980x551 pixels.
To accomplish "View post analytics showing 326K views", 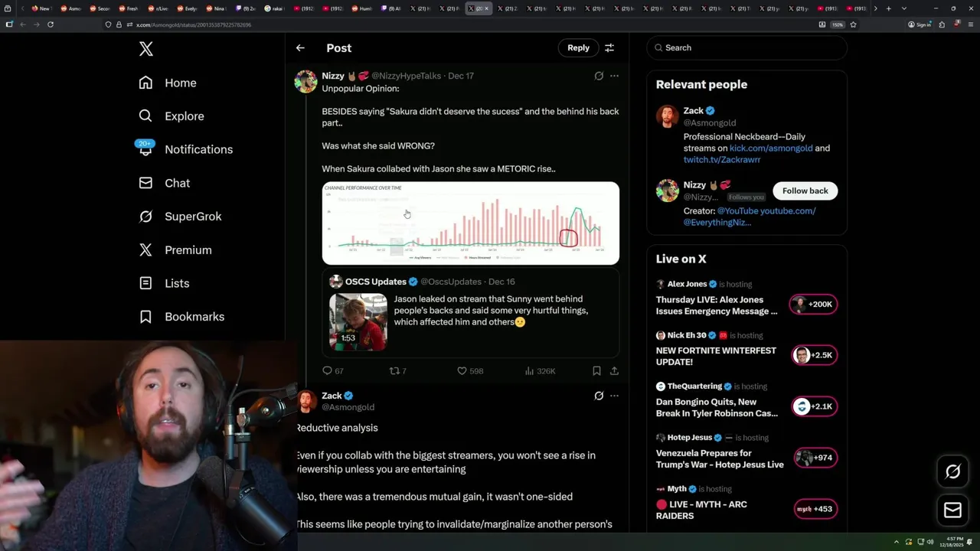I will (540, 370).
